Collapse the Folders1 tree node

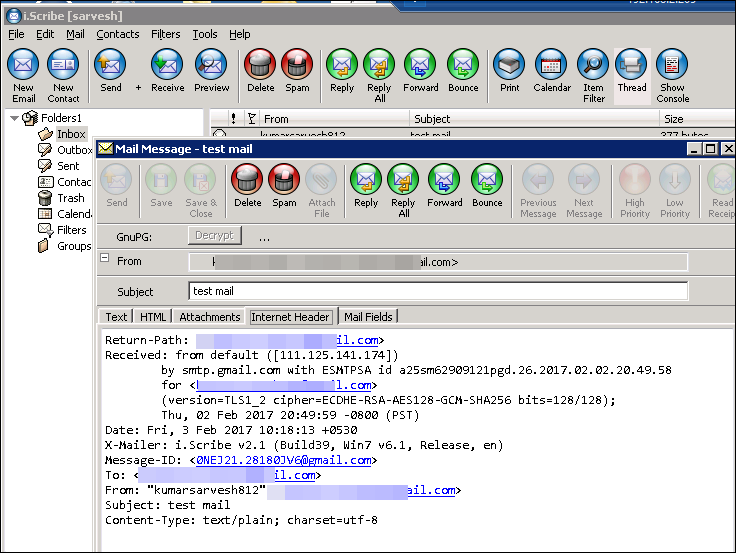pyautogui.click(x=14, y=118)
